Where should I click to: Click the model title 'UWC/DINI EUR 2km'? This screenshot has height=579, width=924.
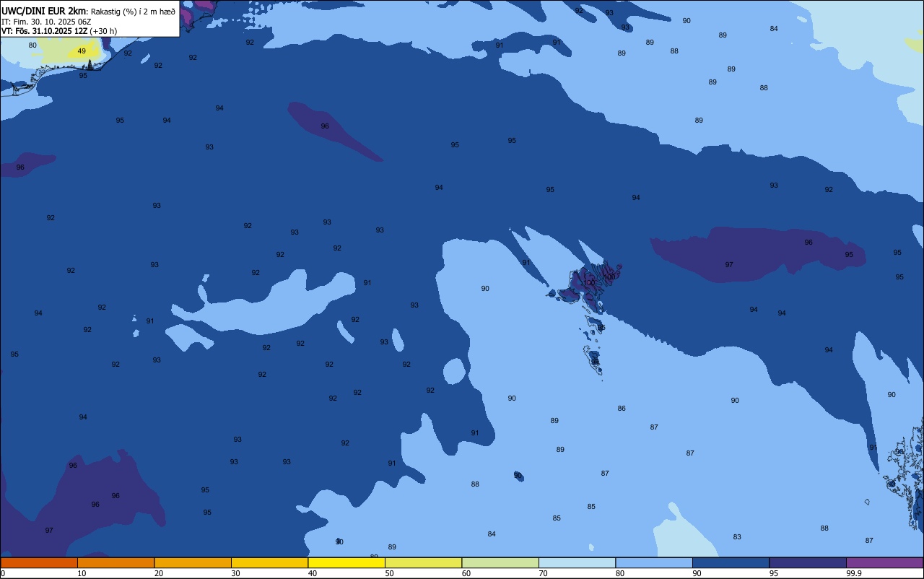[44, 11]
